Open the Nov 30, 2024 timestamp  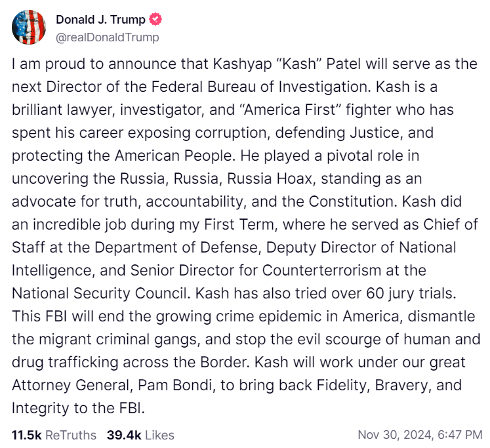pos(420,435)
